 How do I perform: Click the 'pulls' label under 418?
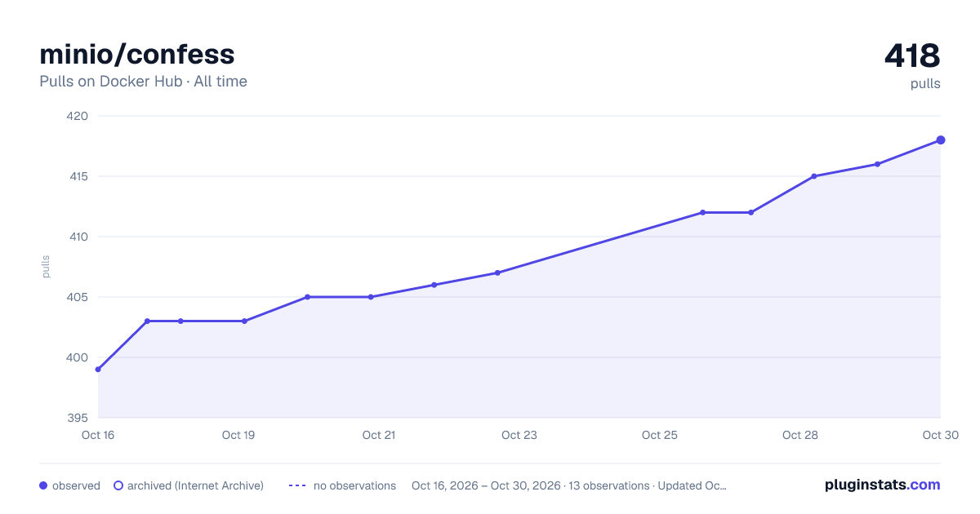[925, 83]
